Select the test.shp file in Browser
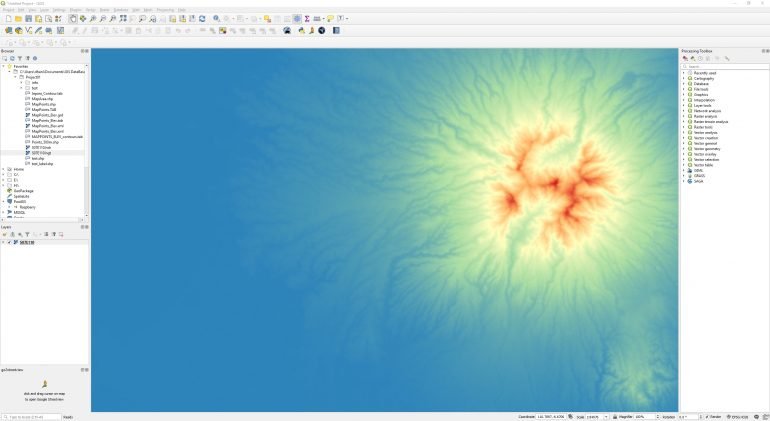770x421 pixels. (x=37, y=159)
